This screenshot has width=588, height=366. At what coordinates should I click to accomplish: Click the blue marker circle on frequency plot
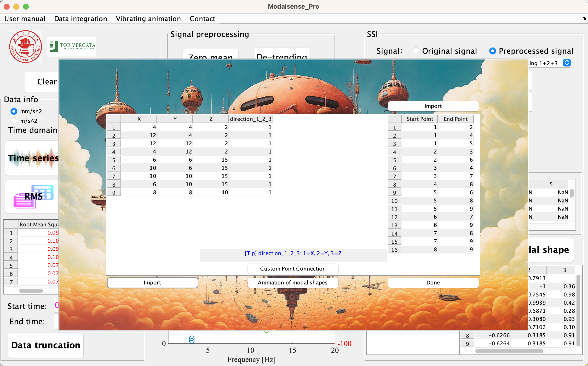192,340
